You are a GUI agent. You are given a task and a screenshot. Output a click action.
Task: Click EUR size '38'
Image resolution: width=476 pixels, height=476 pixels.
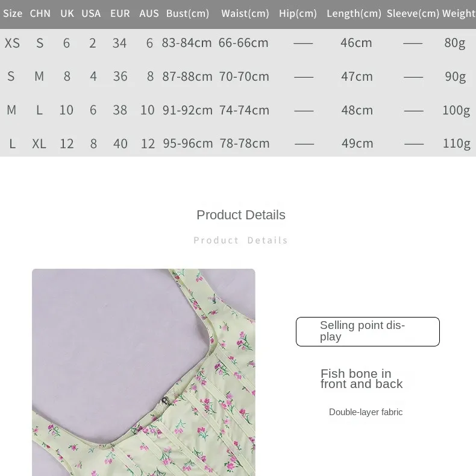click(120, 110)
